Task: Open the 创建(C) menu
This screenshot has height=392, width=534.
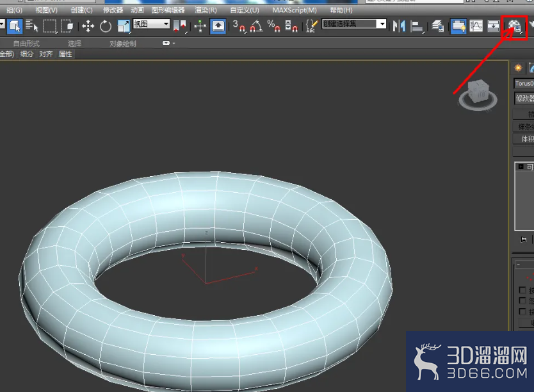Action: tap(82, 10)
